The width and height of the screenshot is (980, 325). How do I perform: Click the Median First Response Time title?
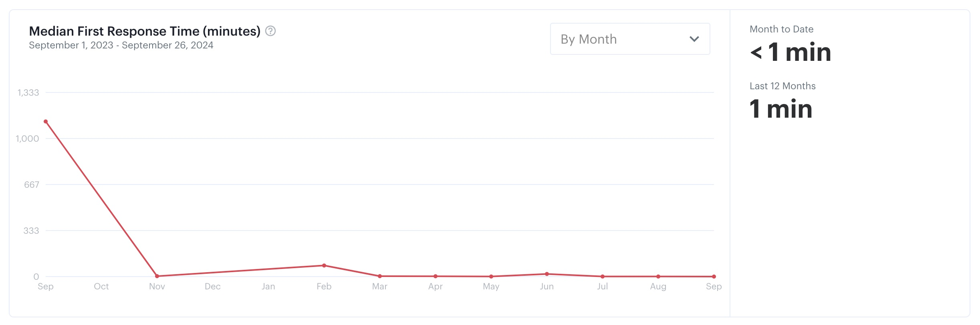tap(145, 31)
